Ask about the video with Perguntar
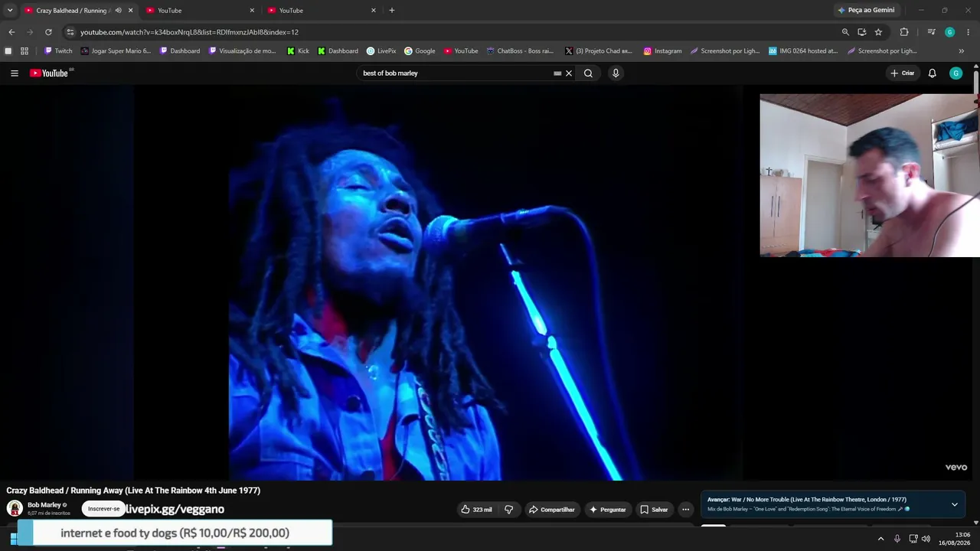The image size is (980, 551). click(608, 510)
